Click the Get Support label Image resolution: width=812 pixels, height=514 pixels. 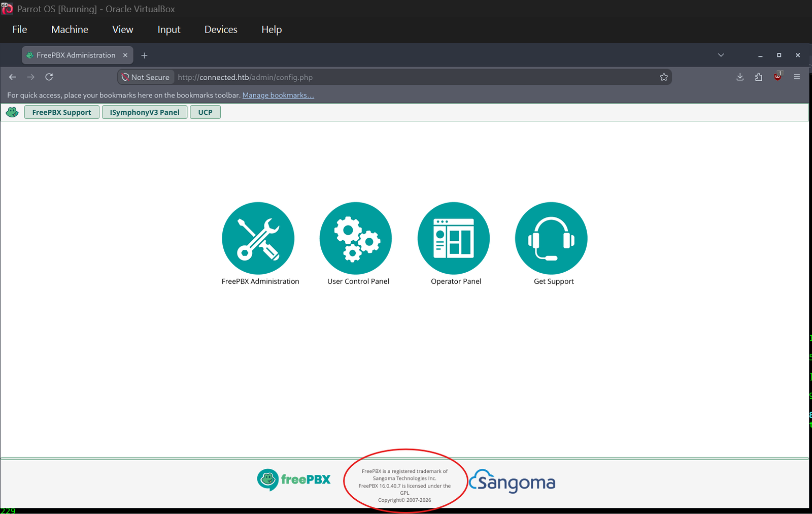tap(554, 281)
